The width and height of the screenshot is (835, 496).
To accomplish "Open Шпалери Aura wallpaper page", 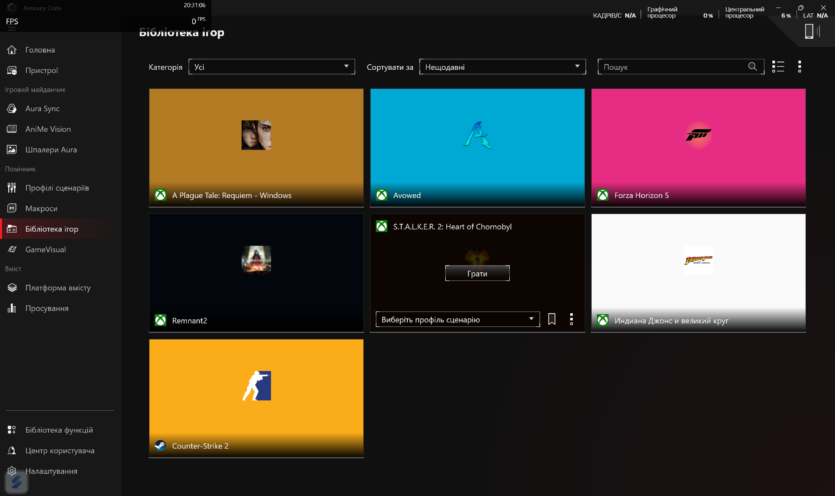I will click(51, 150).
